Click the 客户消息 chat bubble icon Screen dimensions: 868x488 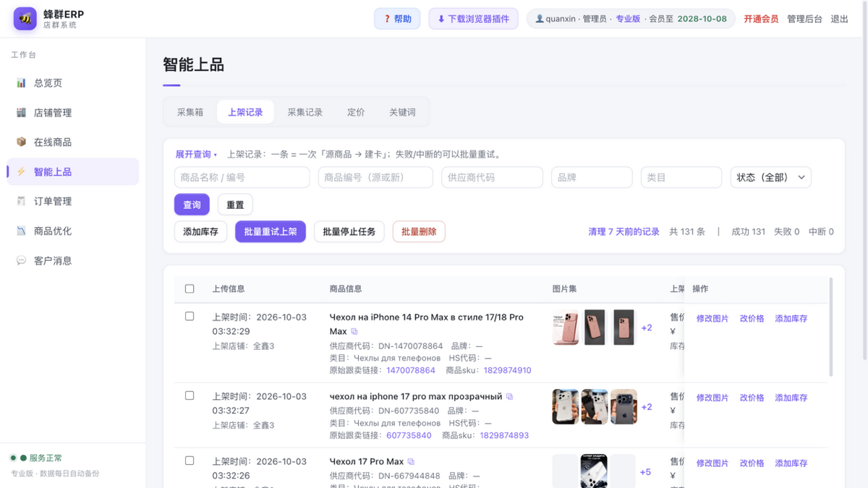[21, 261]
